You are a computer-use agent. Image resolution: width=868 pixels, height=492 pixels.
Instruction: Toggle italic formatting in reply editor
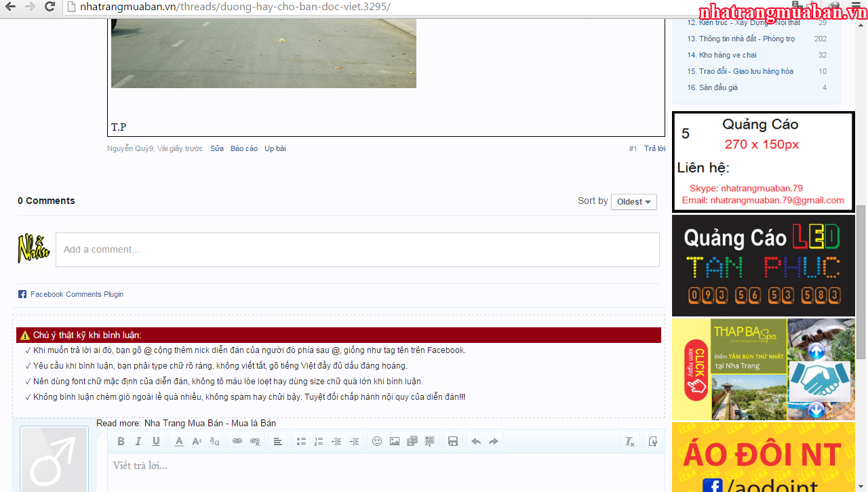pos(138,441)
